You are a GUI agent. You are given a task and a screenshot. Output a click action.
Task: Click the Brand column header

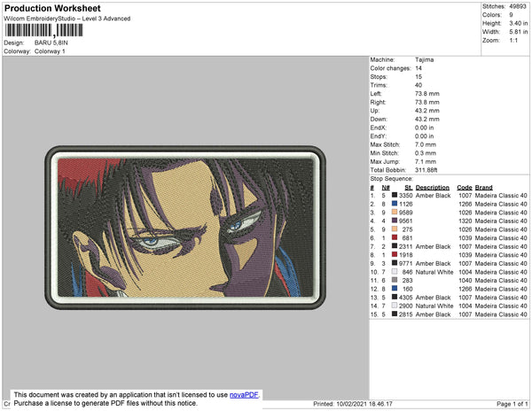point(484,188)
